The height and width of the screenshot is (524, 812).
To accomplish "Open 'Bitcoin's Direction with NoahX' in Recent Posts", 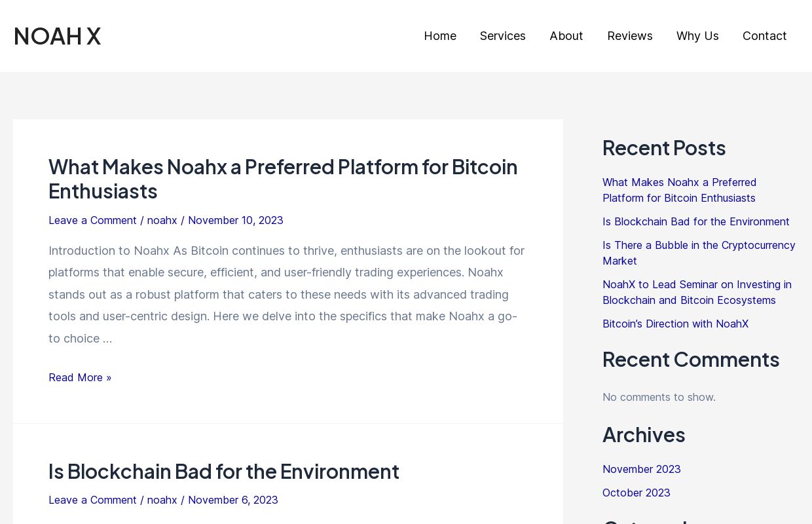I will point(675,324).
